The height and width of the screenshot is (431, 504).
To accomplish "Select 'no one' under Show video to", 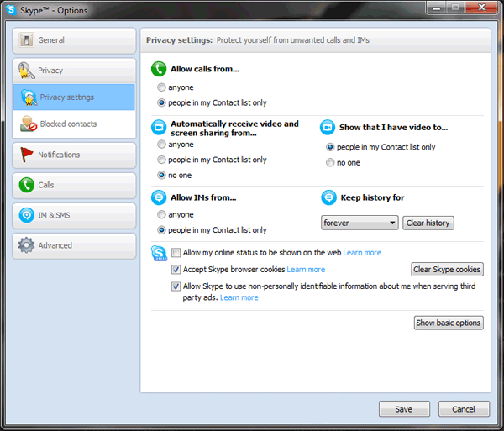I will (x=330, y=163).
